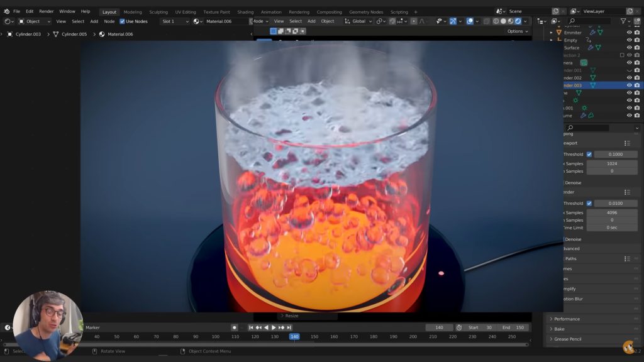Expand the Performance panel
644x362 pixels.
tap(566, 319)
